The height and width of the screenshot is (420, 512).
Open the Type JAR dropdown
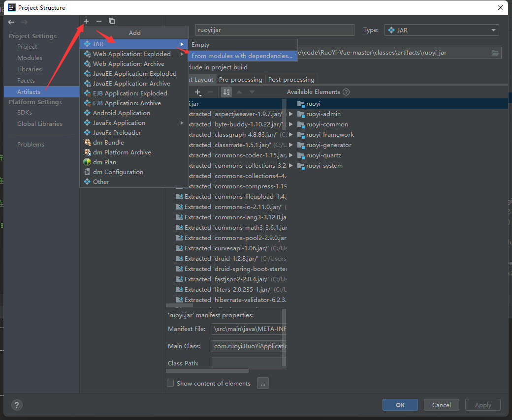[x=442, y=30]
